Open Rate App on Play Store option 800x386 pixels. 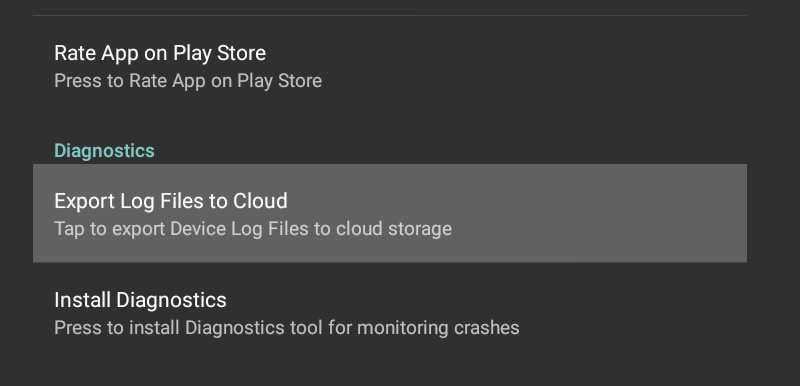click(390, 66)
